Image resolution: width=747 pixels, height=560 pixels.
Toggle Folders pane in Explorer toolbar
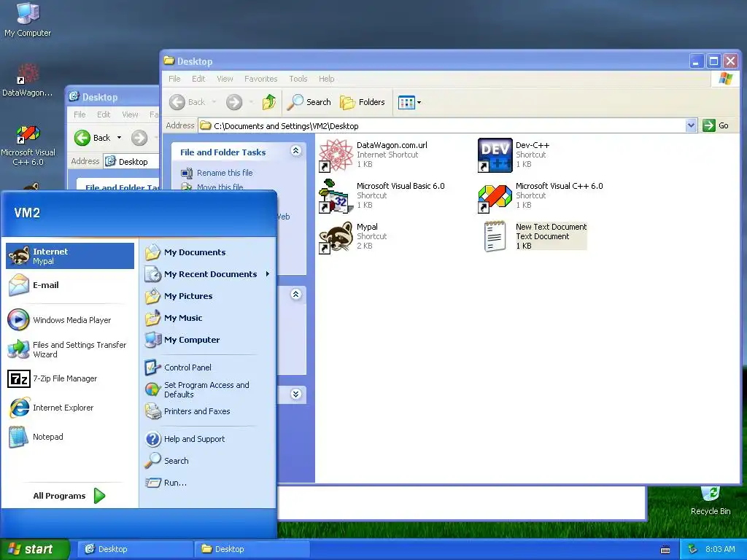tap(362, 102)
